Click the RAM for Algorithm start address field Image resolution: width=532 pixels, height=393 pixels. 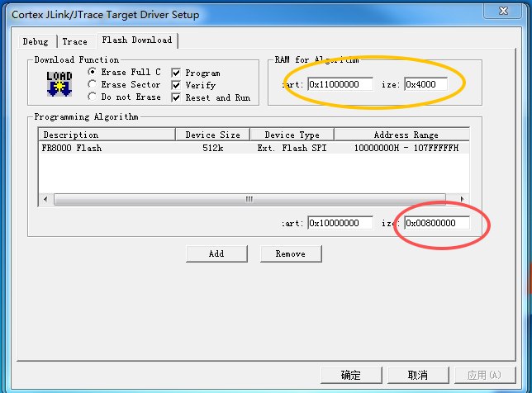tap(340, 84)
